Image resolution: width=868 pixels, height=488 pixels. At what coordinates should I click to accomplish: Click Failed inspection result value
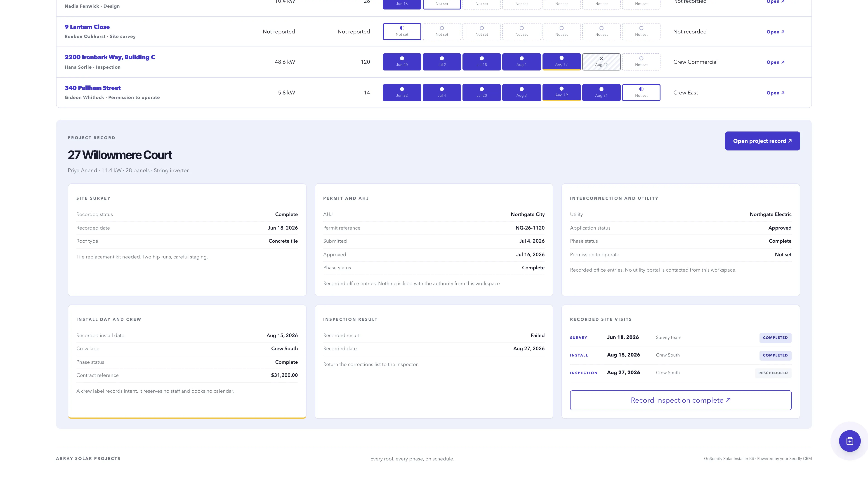[x=537, y=335]
